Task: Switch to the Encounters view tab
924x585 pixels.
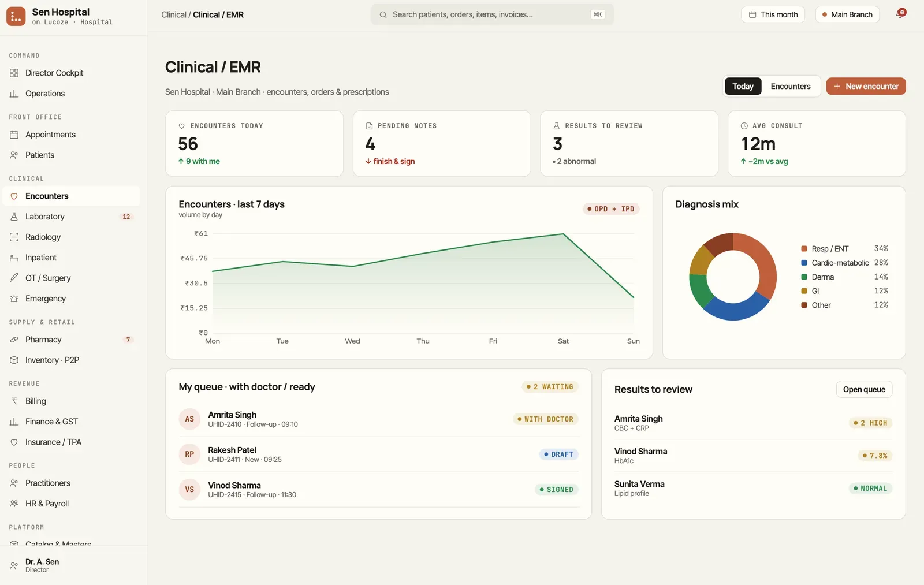Action: 791,86
